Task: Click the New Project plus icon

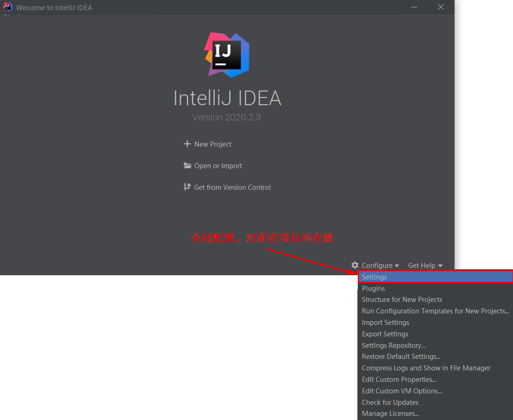Action: [x=187, y=144]
